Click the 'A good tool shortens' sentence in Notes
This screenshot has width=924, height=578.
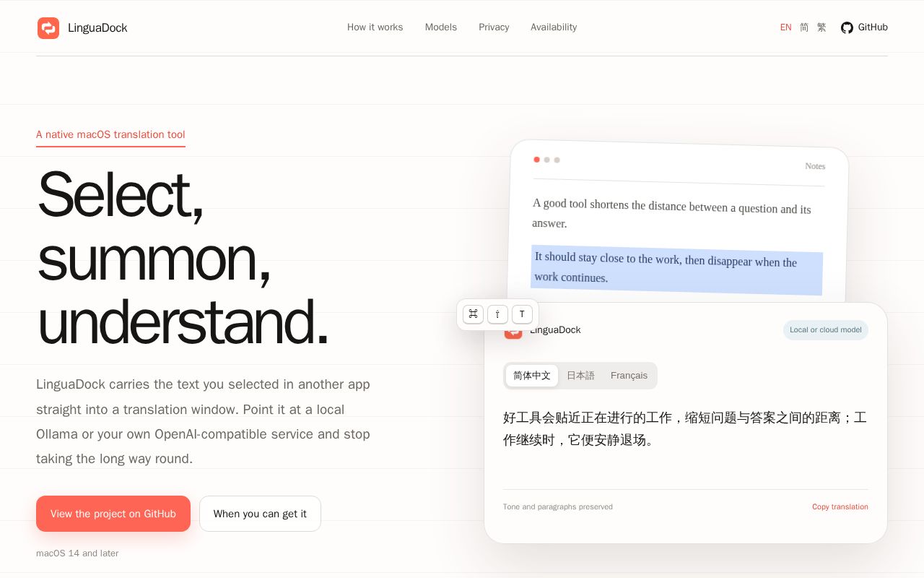(x=672, y=213)
